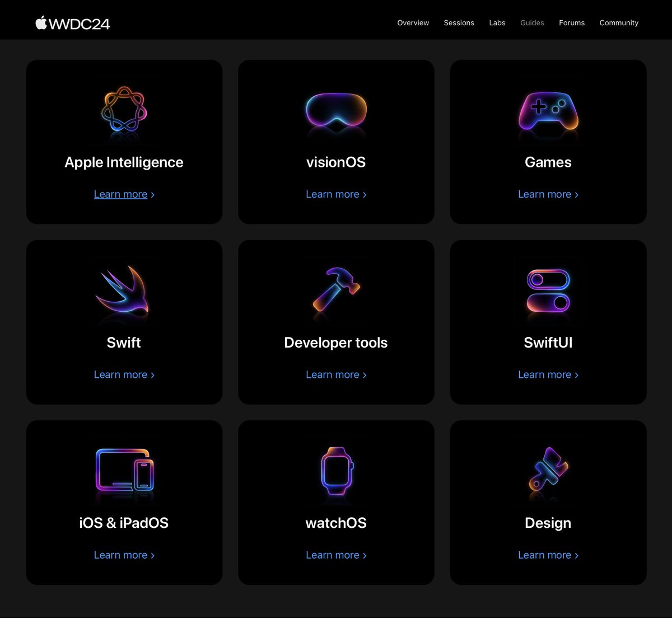The height and width of the screenshot is (618, 672).
Task: Open Learn more under Apple Intelligence
Action: point(124,194)
